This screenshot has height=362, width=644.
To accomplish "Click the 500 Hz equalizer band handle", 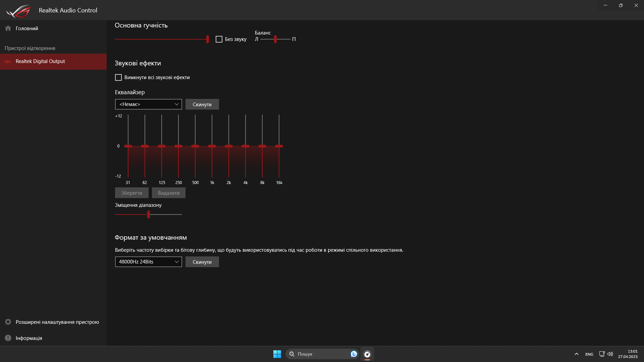I will pos(195,146).
